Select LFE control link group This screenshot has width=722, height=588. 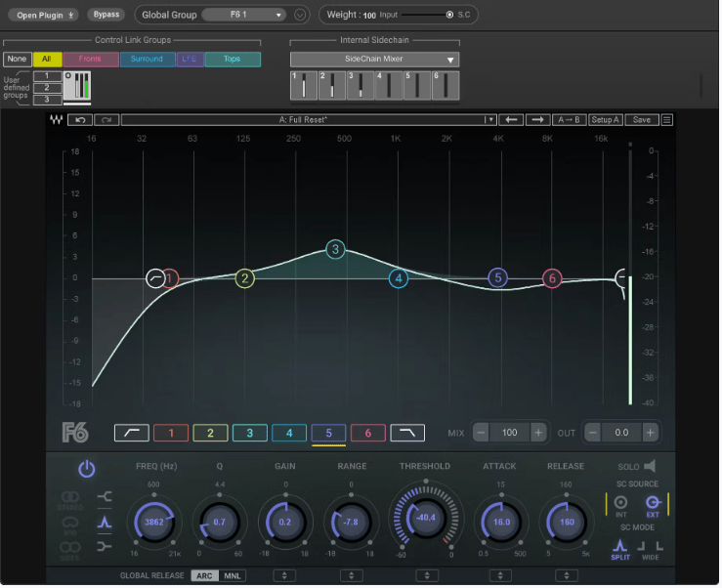coord(190,59)
